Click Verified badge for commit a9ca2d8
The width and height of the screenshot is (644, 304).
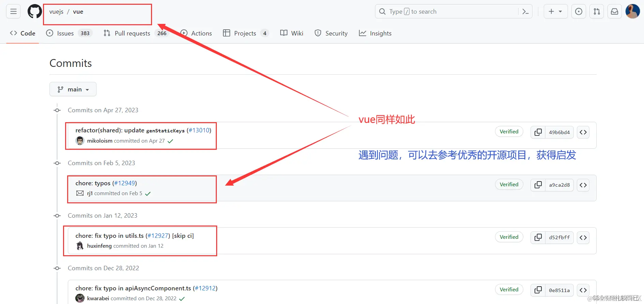[x=509, y=184]
